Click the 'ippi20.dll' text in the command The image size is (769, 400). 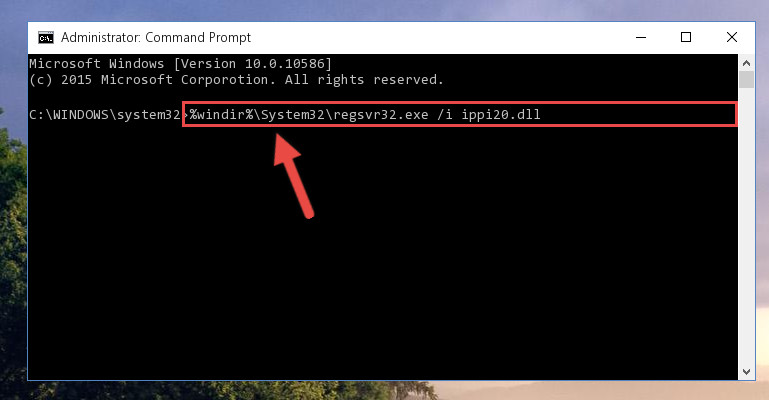(500, 115)
